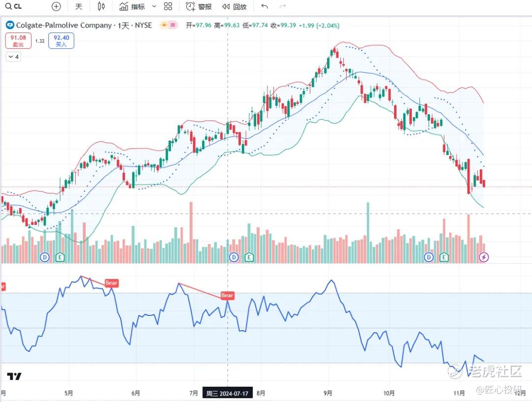The image size is (532, 402).
Task: Click the Bear divergence label at July 17
Action: tap(227, 296)
